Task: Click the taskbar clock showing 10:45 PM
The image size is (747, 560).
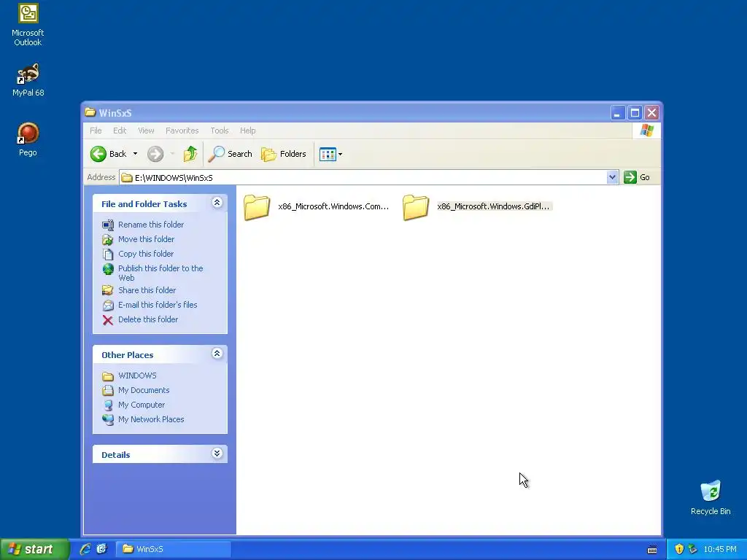Action: 720,550
